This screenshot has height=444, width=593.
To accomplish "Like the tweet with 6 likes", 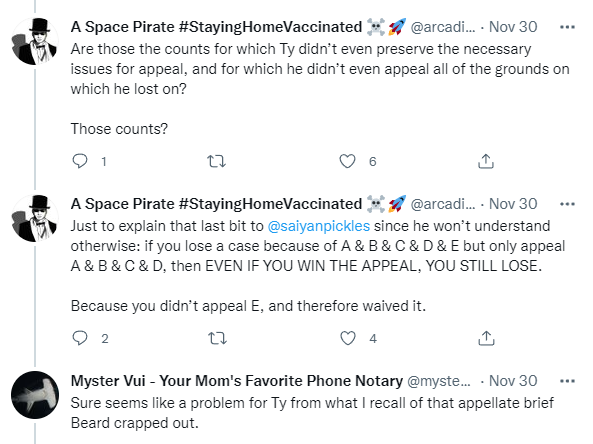I will pyautogui.click(x=347, y=161).
